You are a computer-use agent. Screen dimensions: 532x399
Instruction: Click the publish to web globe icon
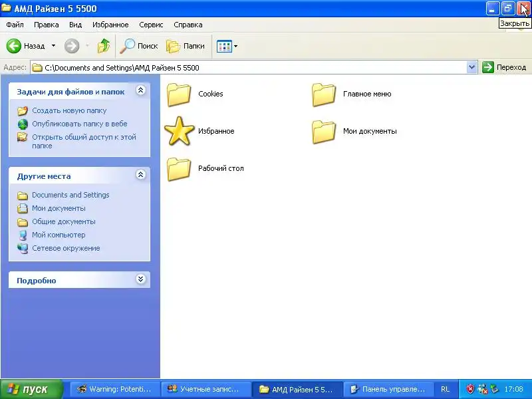click(23, 124)
